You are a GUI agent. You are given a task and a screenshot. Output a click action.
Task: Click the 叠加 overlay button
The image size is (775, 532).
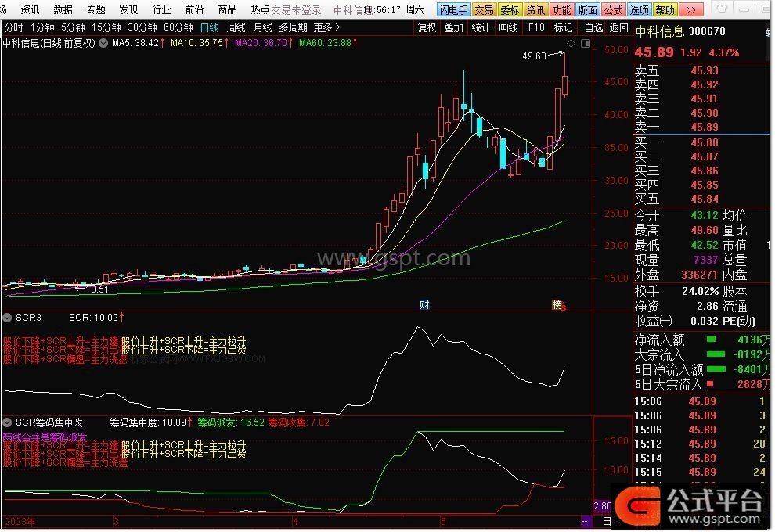point(454,27)
